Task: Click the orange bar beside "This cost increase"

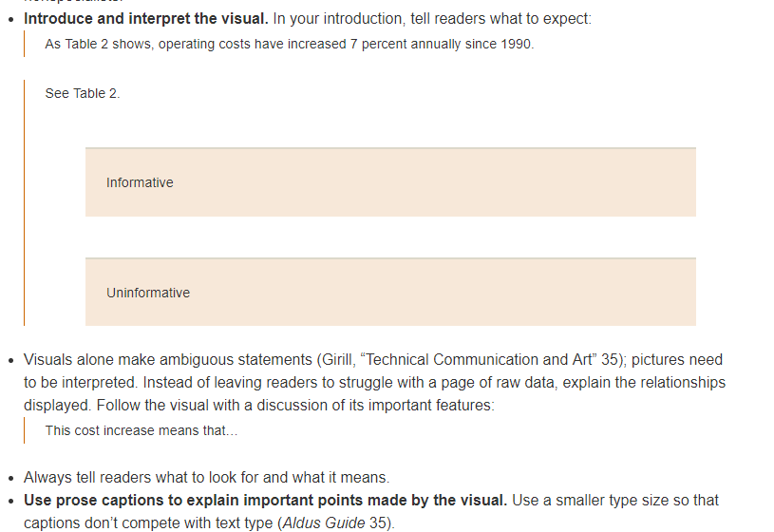Action: [24, 430]
